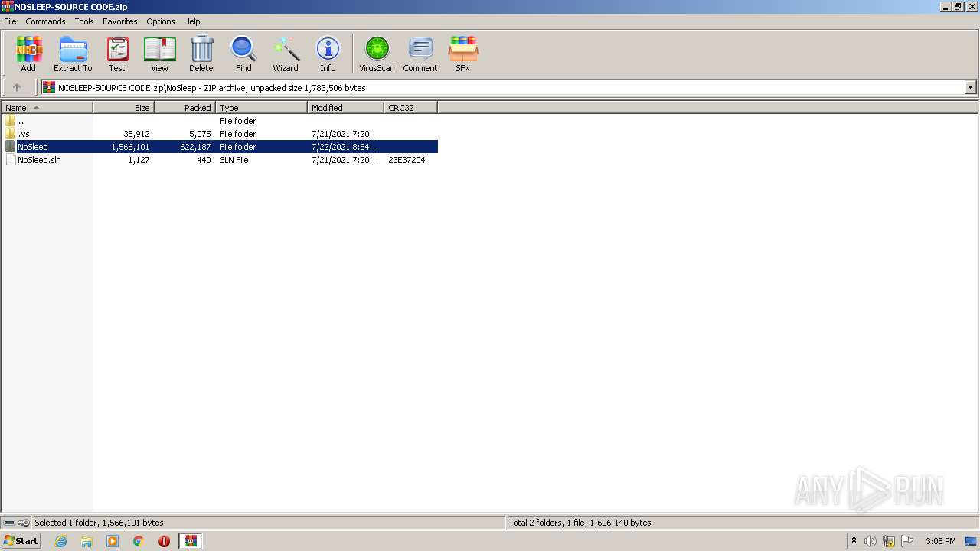Click the network tray icon
Image resolution: width=980 pixels, height=551 pixels.
click(889, 541)
